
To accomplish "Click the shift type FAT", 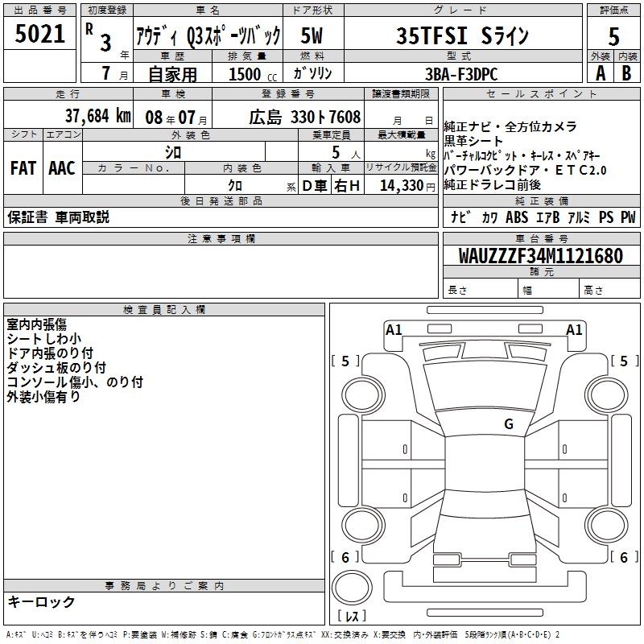I will click(x=23, y=168).
